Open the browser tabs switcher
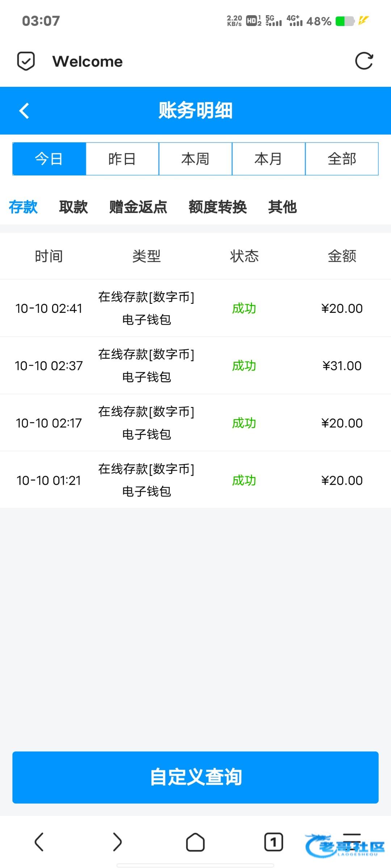The height and width of the screenshot is (868, 391). coord(273,842)
